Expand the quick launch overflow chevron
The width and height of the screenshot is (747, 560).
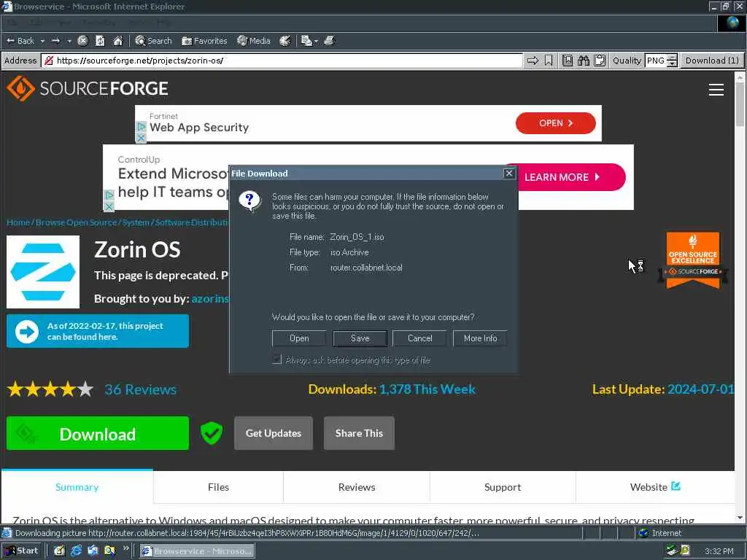tap(125, 548)
